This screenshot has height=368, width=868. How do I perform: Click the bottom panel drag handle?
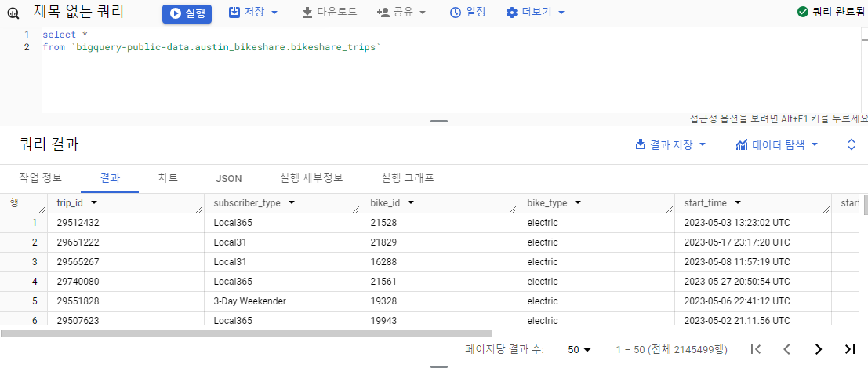[439, 366]
